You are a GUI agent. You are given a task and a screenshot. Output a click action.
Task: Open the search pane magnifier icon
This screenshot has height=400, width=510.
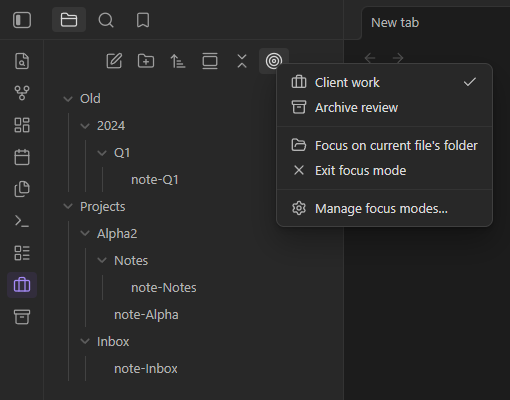pyautogui.click(x=106, y=20)
